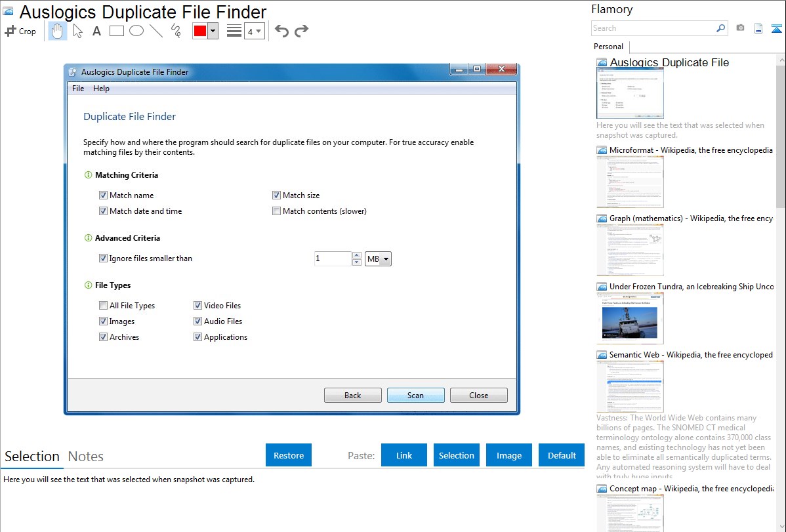Open the Personal tab
This screenshot has width=786, height=532.
pos(609,46)
